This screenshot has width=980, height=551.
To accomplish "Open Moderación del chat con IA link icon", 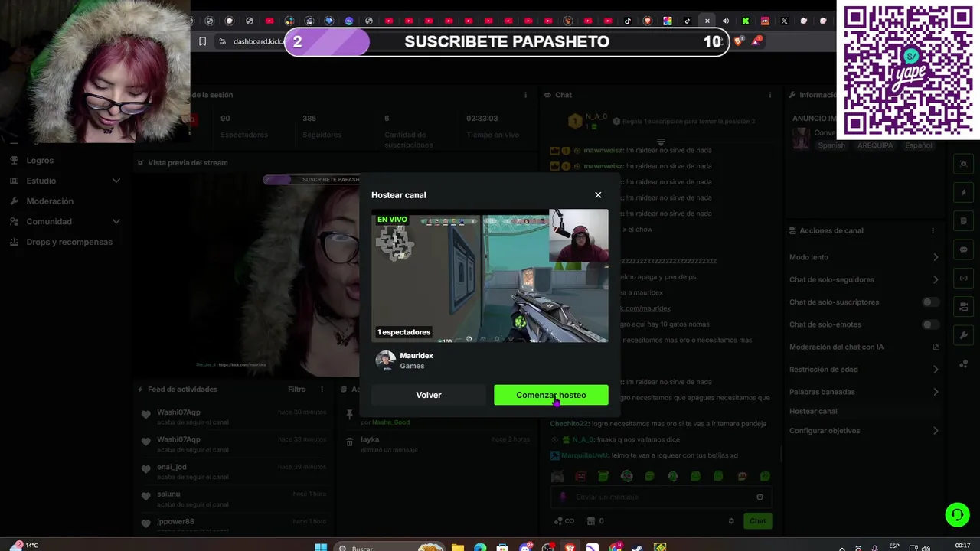I will click(936, 347).
